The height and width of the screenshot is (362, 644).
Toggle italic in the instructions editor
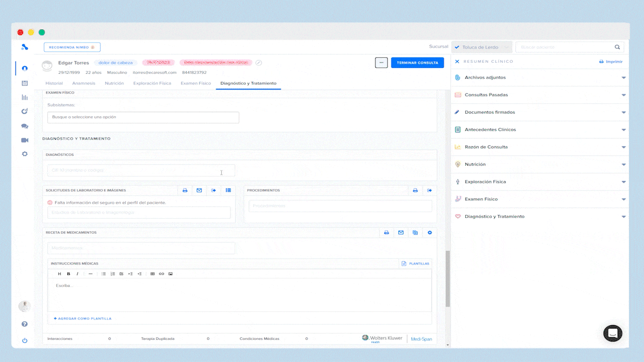[77, 274]
